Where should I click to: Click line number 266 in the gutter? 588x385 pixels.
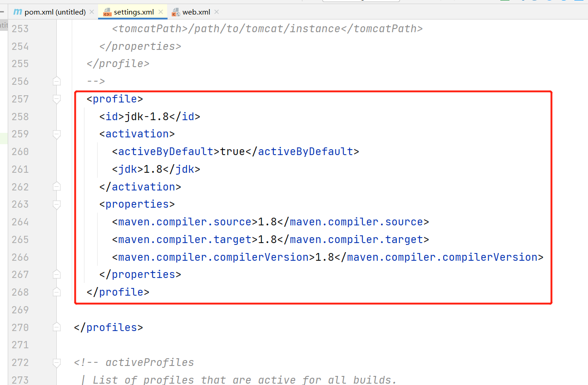pos(20,257)
